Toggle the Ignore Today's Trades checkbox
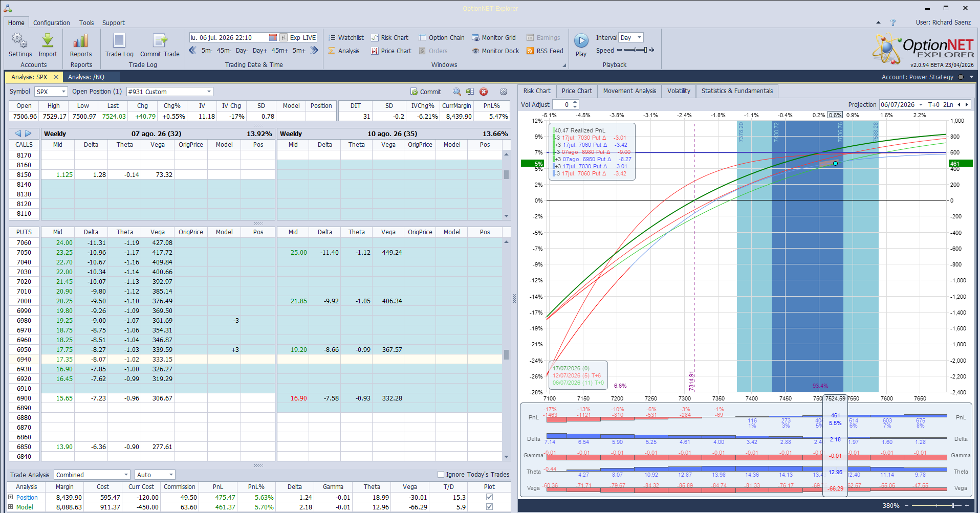 (441, 475)
